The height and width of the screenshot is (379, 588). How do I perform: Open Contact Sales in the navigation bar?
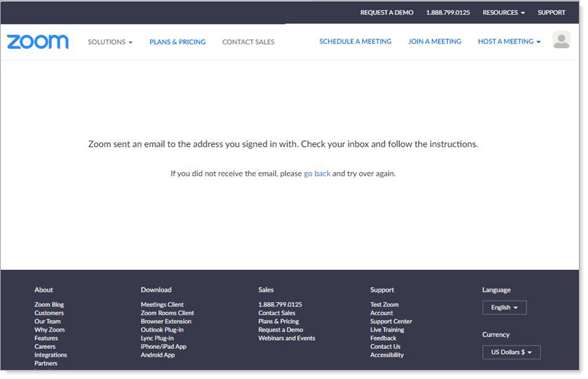pyautogui.click(x=248, y=42)
